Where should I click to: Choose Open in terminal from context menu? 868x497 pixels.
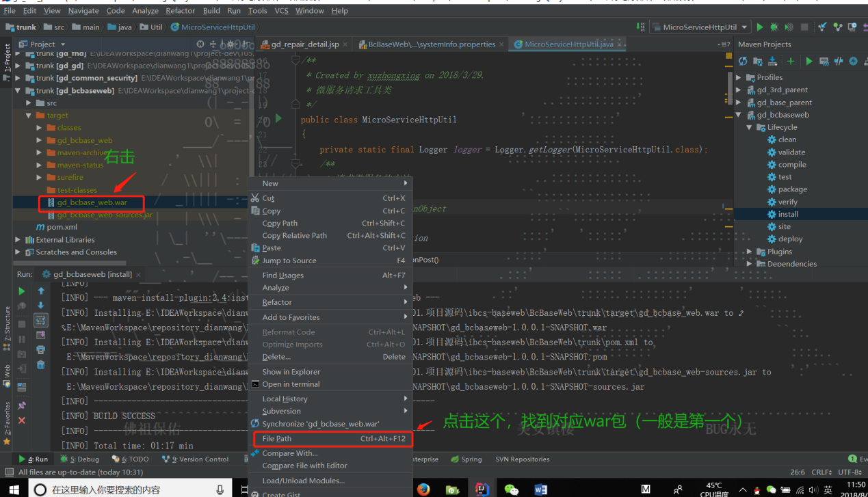point(331,384)
